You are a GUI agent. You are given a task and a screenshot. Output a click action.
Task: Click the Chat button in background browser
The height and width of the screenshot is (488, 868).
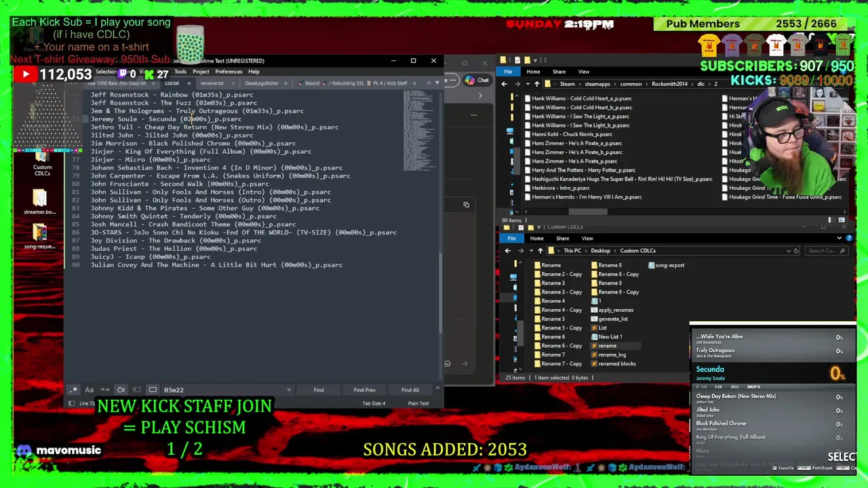tap(477, 80)
